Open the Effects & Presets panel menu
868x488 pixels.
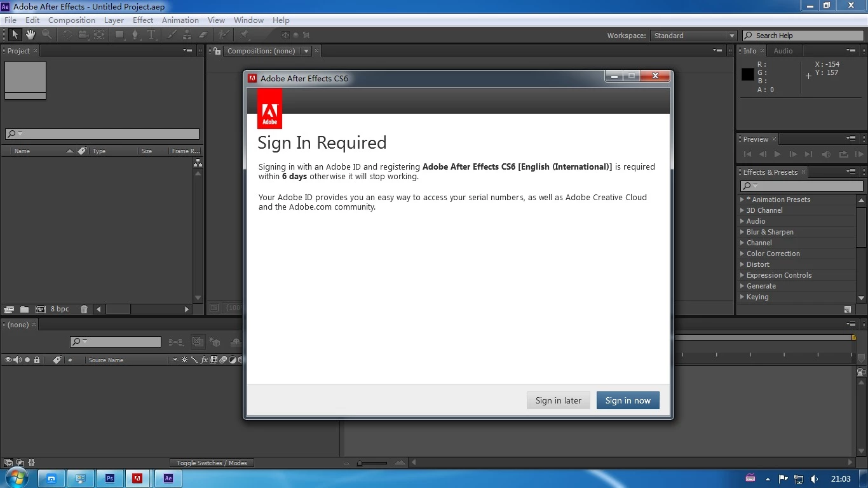coord(851,172)
